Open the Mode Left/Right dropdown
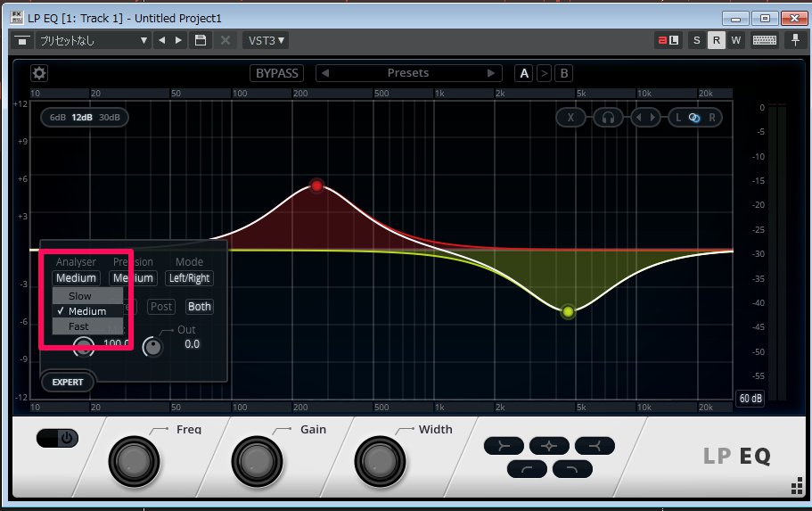The height and width of the screenshot is (511, 812). (x=189, y=277)
